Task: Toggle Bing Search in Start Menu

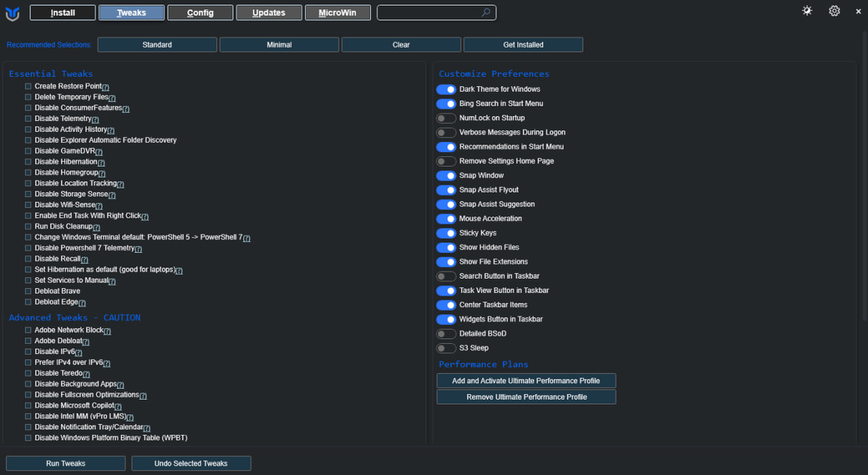Action: click(x=446, y=104)
